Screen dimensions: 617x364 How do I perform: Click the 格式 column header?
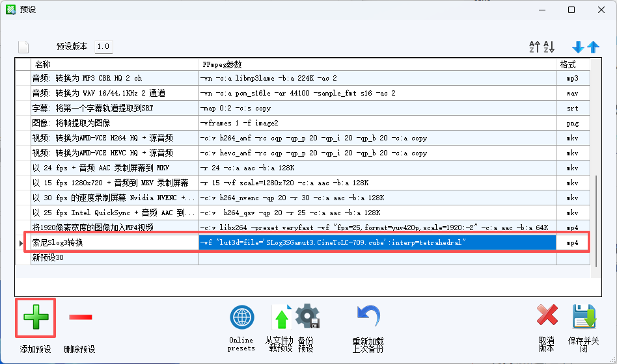pos(573,64)
